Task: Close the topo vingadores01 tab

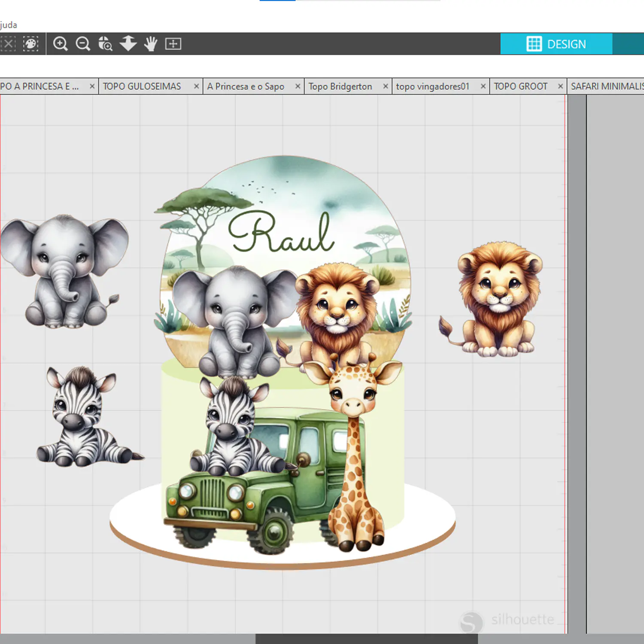Action: coord(483,86)
